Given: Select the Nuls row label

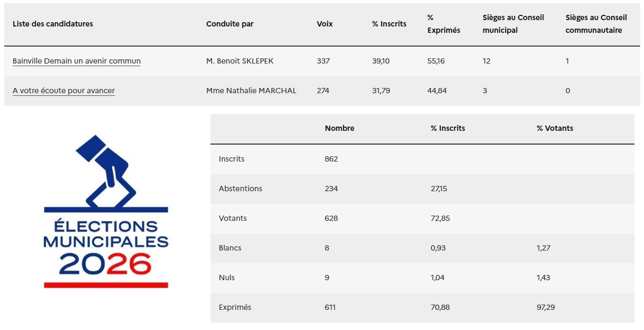Looking at the screenshot, I should click(x=226, y=278).
